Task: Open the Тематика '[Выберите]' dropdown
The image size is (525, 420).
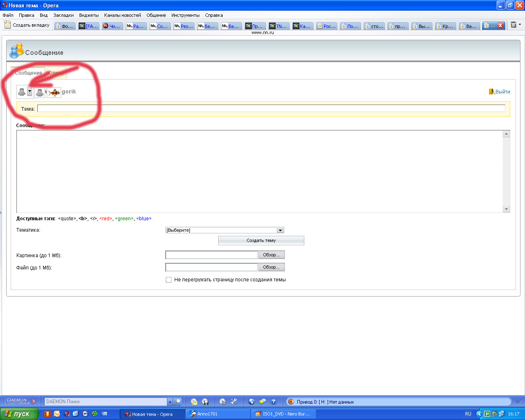Action: pyautogui.click(x=224, y=230)
